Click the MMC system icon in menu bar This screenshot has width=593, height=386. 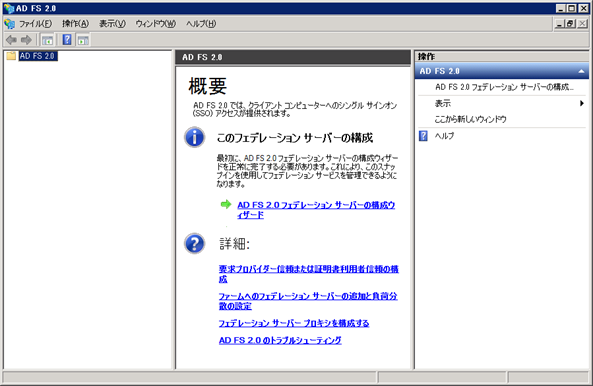pyautogui.click(x=9, y=24)
